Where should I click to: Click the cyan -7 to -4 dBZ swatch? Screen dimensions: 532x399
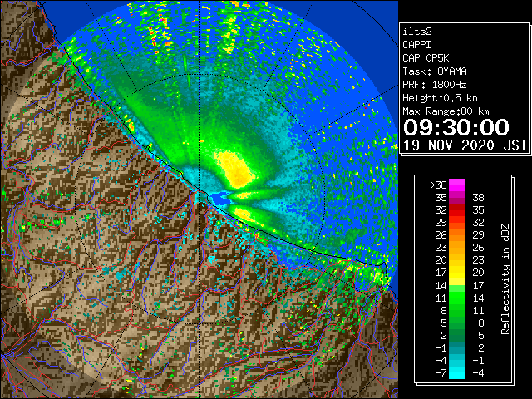[457, 372]
